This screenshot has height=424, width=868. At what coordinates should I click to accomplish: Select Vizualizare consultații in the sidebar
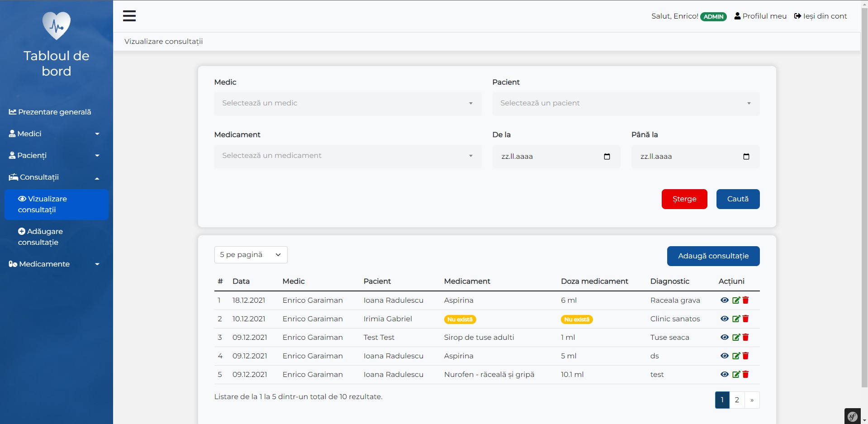point(47,204)
